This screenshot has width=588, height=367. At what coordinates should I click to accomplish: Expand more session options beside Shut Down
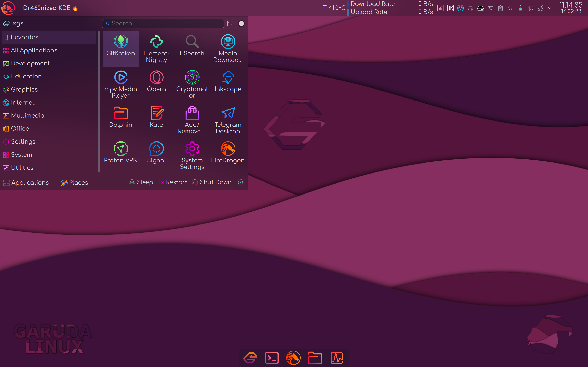[x=241, y=182]
